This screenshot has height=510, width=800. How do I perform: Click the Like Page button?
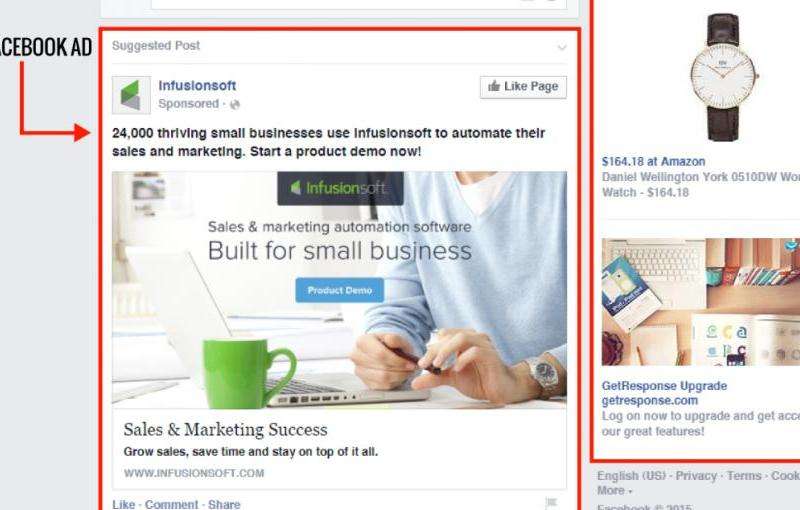tap(523, 87)
